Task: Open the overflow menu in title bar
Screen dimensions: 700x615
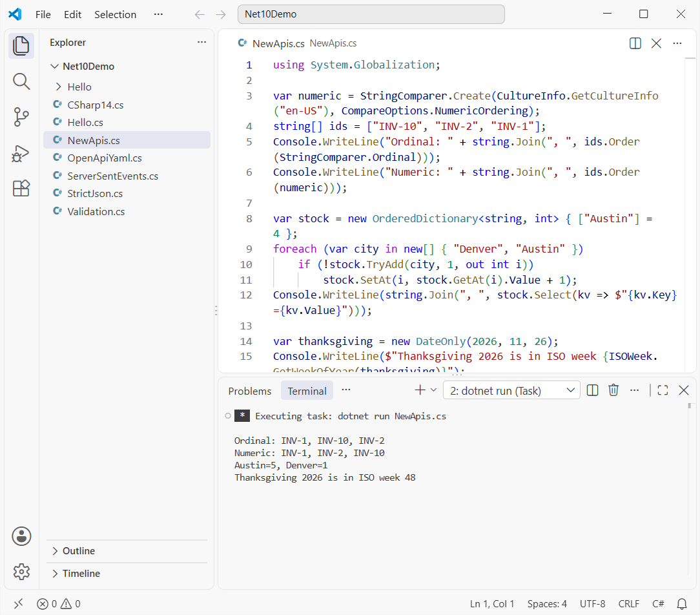Action: coord(158,14)
